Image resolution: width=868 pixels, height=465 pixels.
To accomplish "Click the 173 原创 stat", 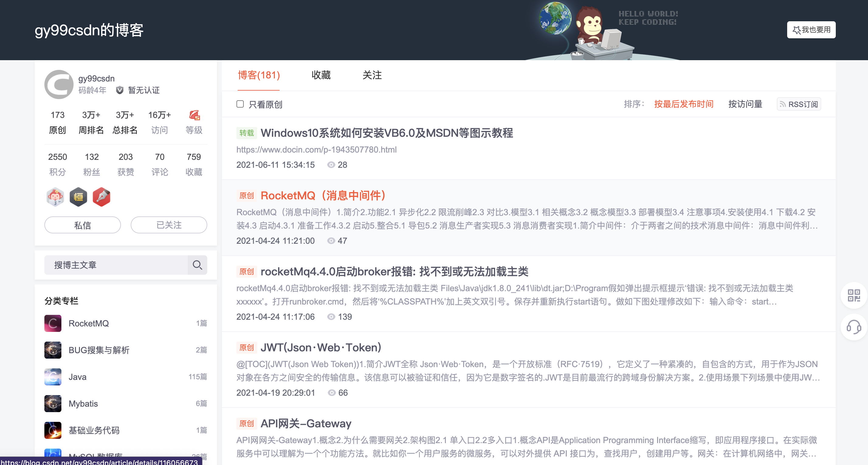I will (58, 122).
